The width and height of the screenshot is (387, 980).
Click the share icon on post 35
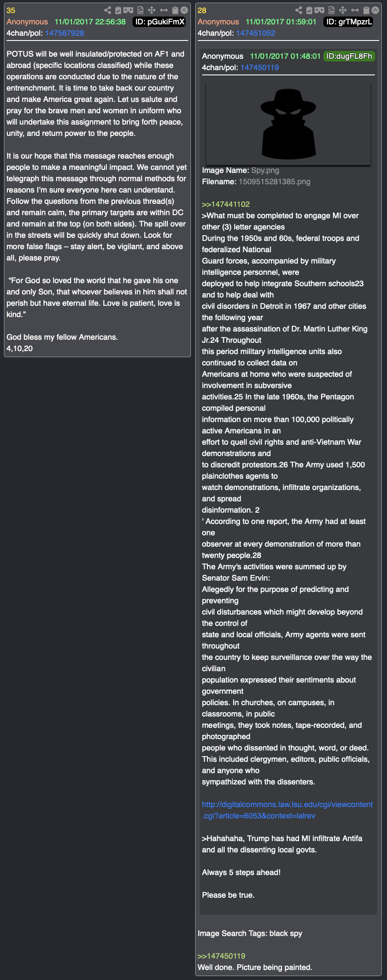pos(108,10)
